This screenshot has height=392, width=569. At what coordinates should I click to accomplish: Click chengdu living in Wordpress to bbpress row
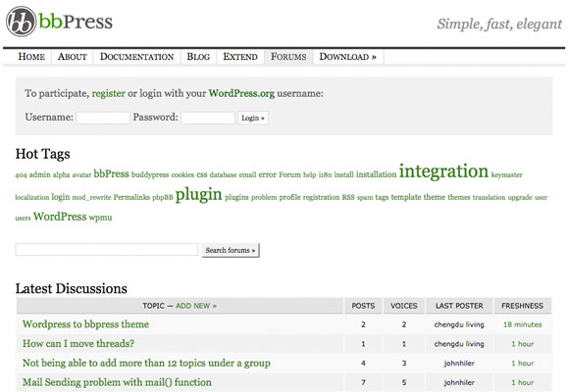click(459, 324)
